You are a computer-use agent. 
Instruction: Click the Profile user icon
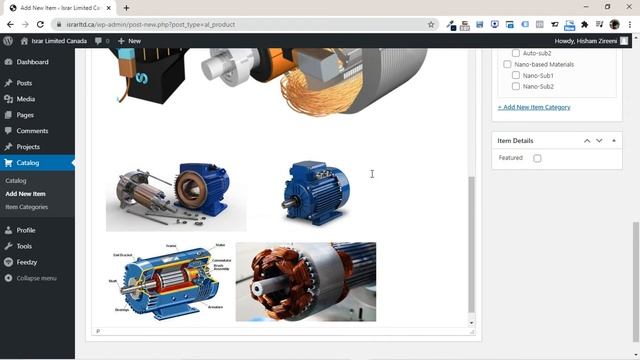pos(9,230)
